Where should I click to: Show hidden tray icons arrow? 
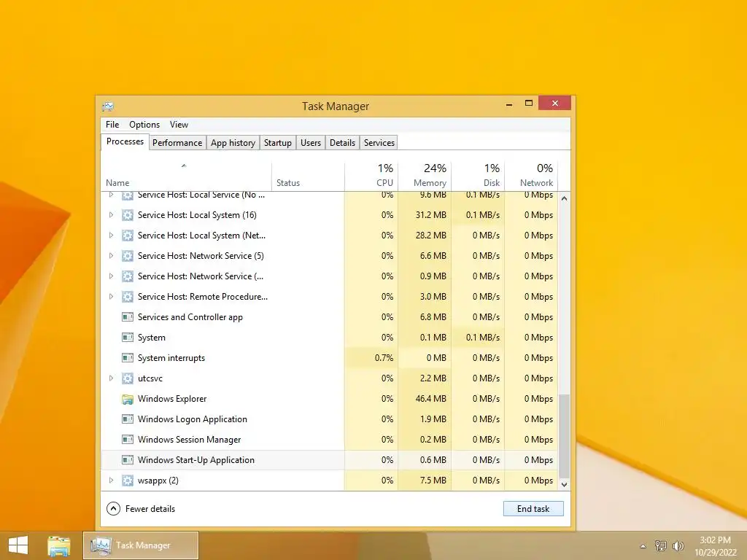(x=643, y=546)
